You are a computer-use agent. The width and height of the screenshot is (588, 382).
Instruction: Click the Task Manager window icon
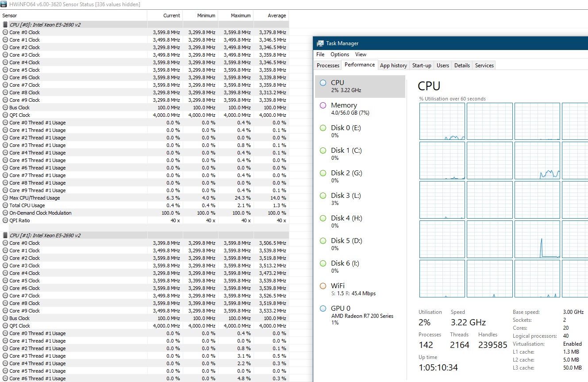tap(320, 43)
